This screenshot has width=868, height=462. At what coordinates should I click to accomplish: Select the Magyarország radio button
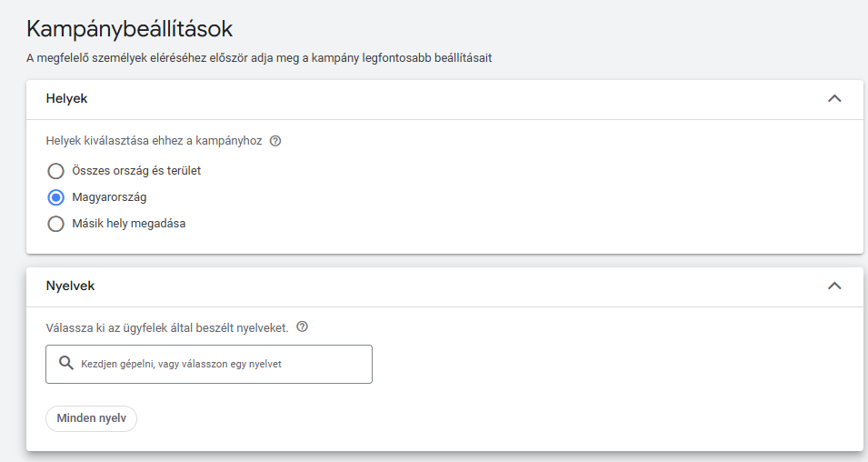[x=55, y=197]
